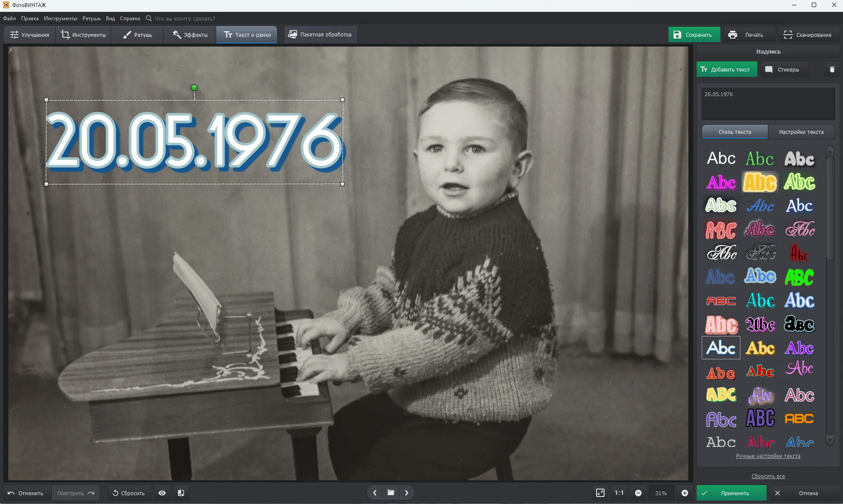Click the zoom in plus icon
Image resolution: width=843 pixels, height=504 pixels.
coord(684,493)
